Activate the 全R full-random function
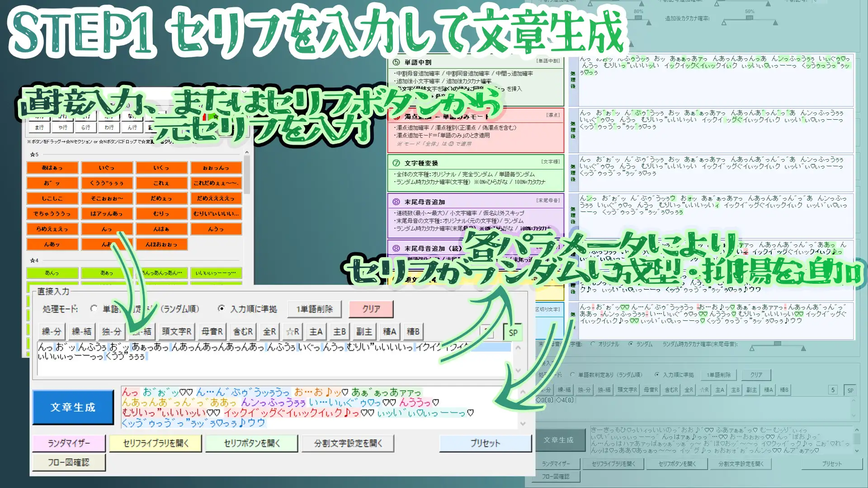 coord(270,331)
